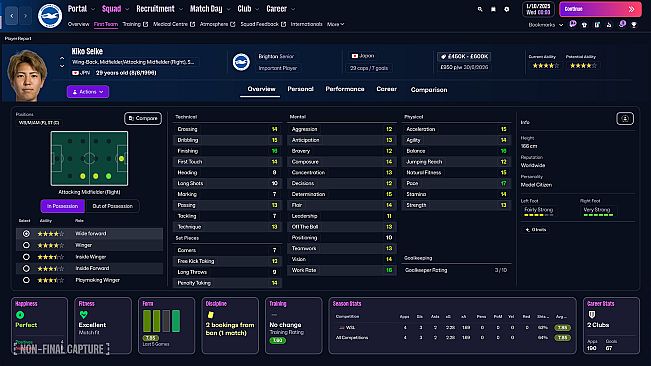This screenshot has width=651, height=366.
Task: Switch to previous player with the up chevron
Action: click(x=62, y=58)
